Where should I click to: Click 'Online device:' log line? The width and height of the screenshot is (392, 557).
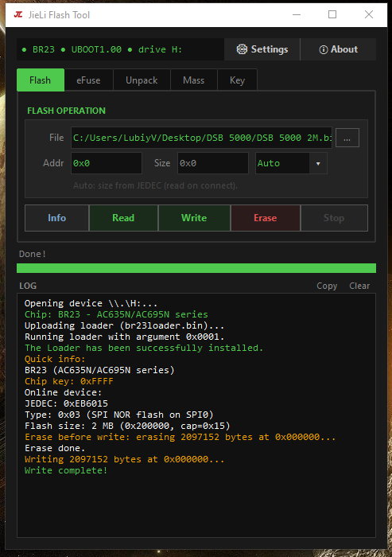(63, 392)
